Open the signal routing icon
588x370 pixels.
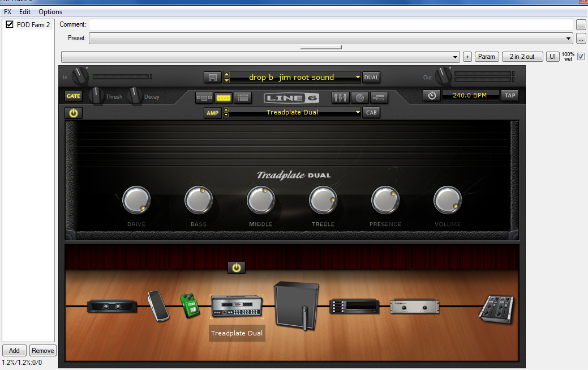pyautogui.click(x=379, y=97)
